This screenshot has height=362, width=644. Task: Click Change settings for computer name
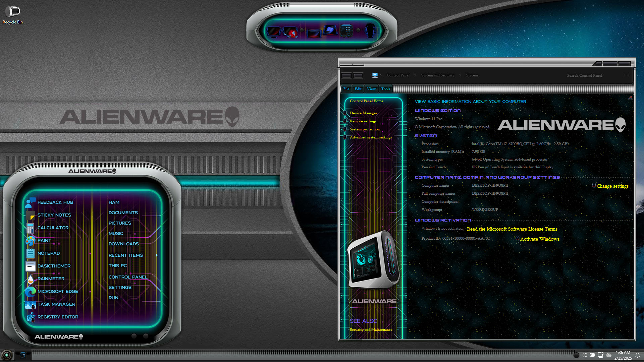point(612,186)
